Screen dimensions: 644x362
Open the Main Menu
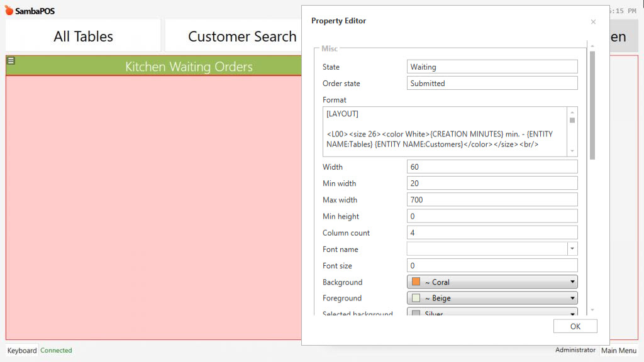click(618, 351)
